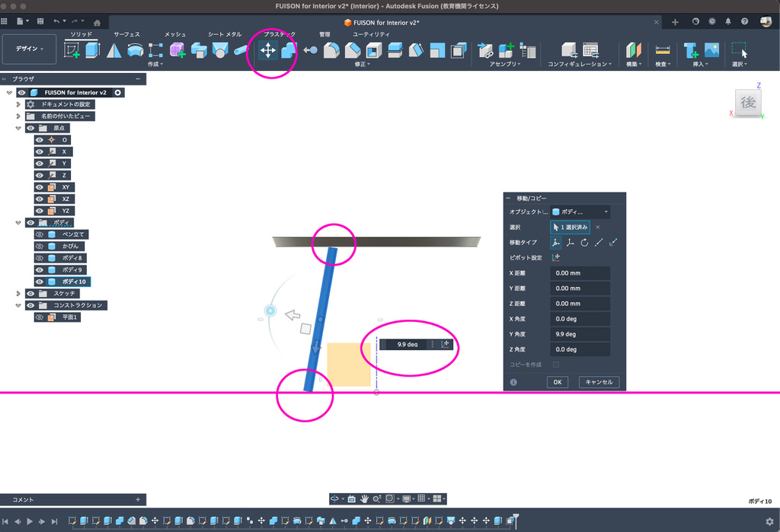The height and width of the screenshot is (532, 780).
Task: Click OK in the Move/Copy dialog
Action: pos(557,382)
